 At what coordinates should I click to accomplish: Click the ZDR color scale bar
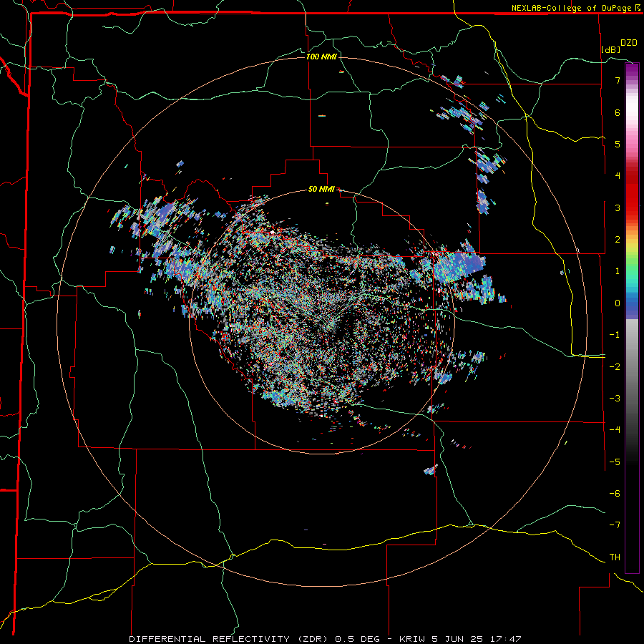coord(632,318)
